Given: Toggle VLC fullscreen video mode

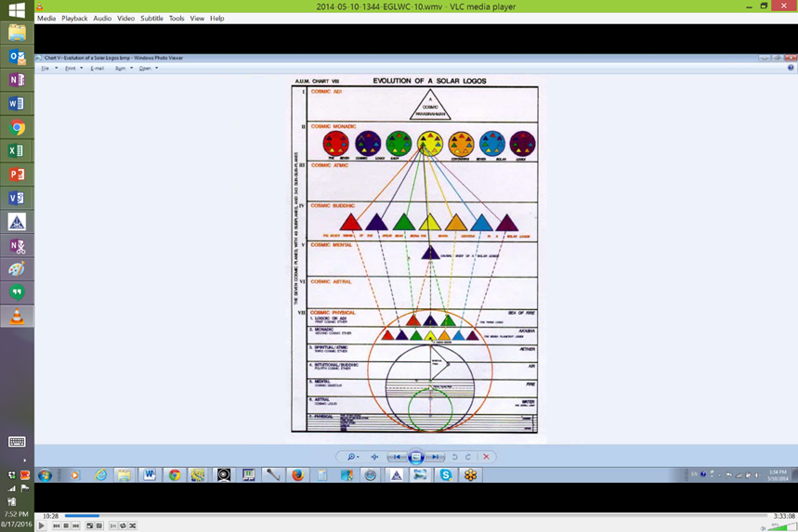Looking at the screenshot, I should click(x=89, y=526).
